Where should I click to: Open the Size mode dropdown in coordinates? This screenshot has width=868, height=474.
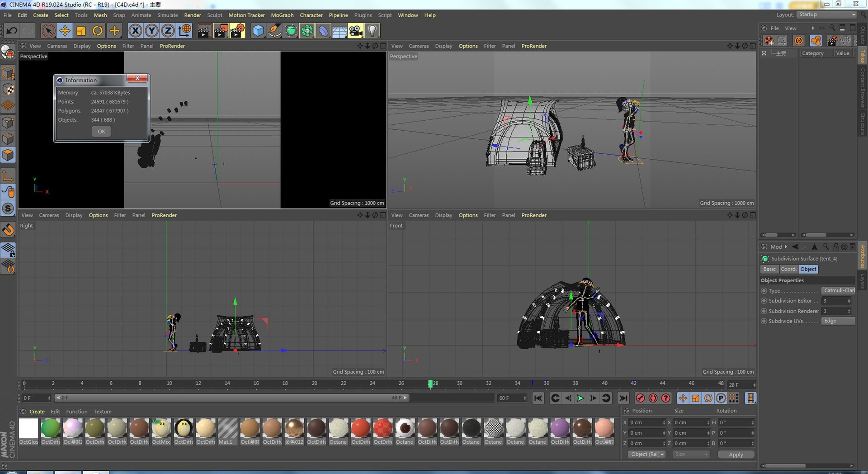691,455
